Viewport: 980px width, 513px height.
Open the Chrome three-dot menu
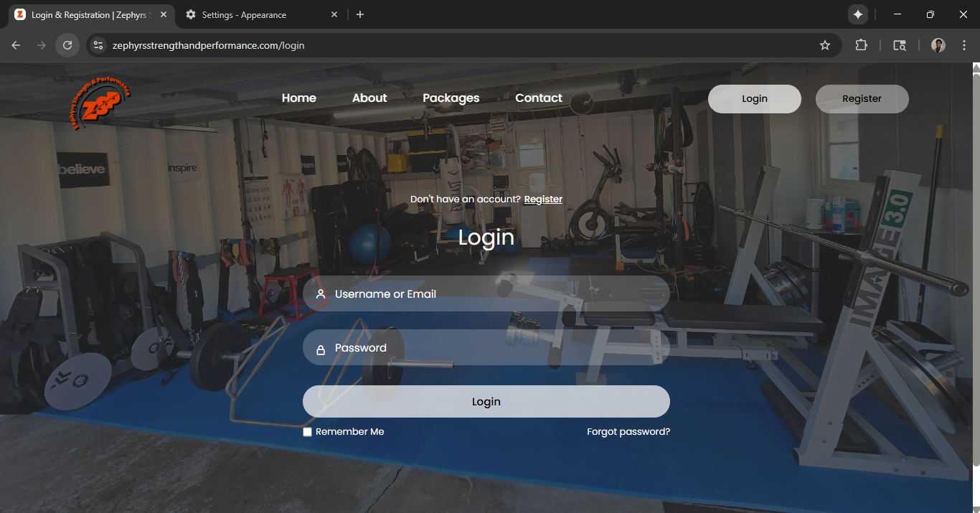[964, 44]
